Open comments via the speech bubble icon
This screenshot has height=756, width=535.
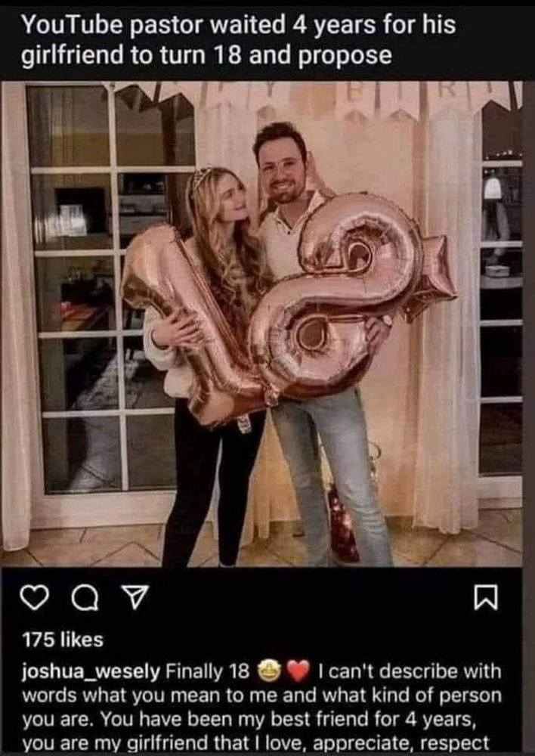pos(85,598)
